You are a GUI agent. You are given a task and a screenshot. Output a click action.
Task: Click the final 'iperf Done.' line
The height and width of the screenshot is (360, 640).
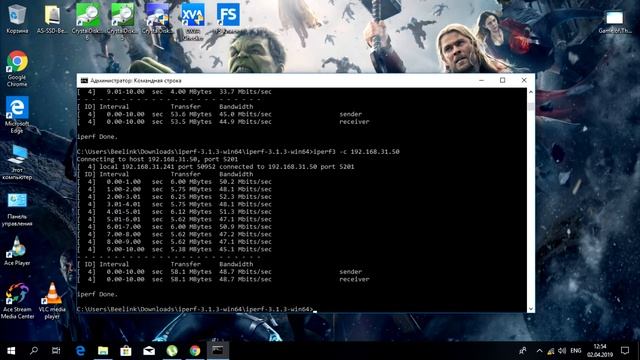coord(97,294)
